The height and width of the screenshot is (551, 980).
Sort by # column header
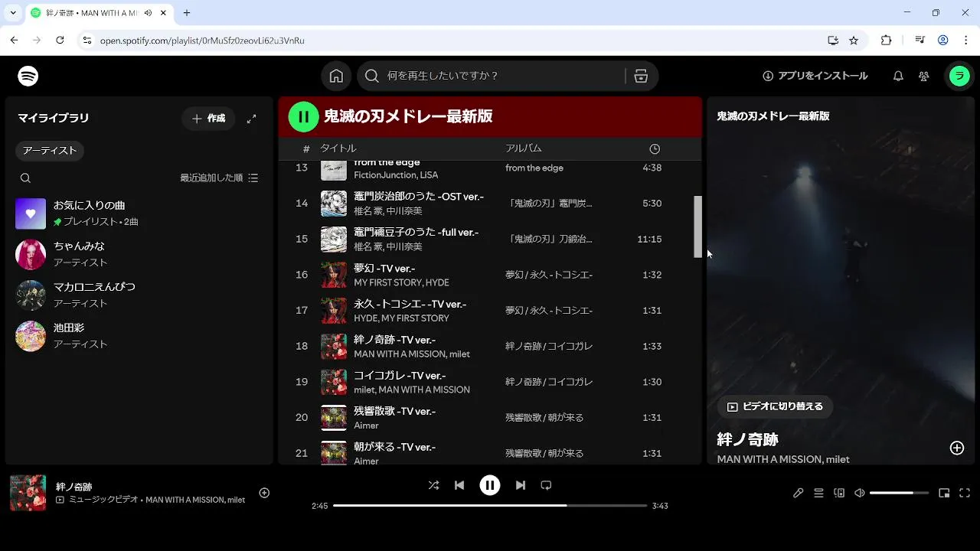(x=306, y=148)
